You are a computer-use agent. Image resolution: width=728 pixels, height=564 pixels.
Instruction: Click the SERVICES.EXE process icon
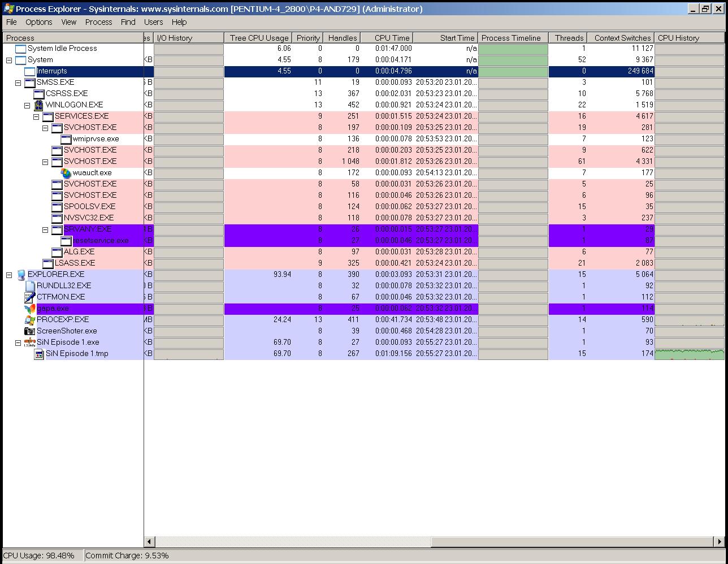coord(47,116)
